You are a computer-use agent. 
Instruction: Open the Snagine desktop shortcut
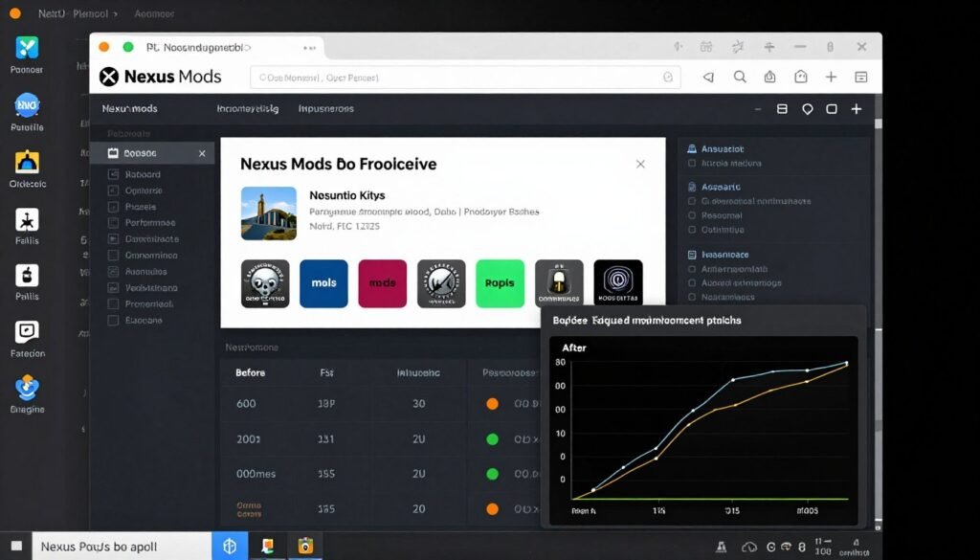pos(27,388)
